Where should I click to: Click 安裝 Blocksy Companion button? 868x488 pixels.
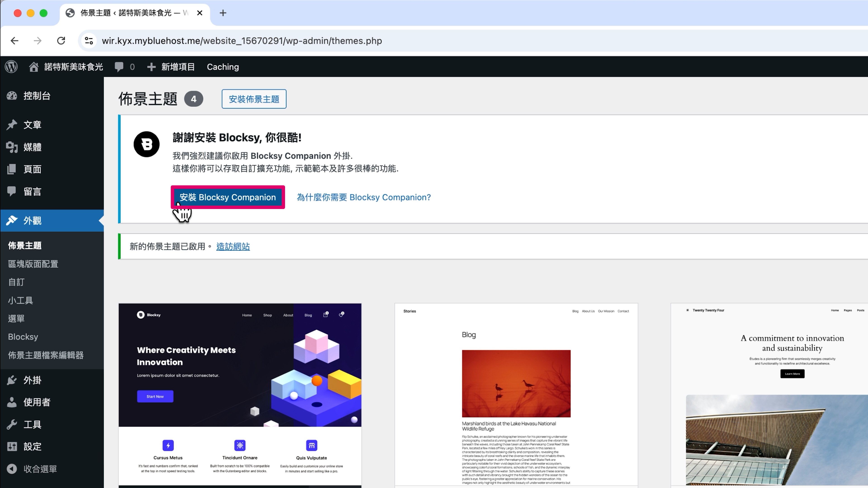tap(228, 197)
